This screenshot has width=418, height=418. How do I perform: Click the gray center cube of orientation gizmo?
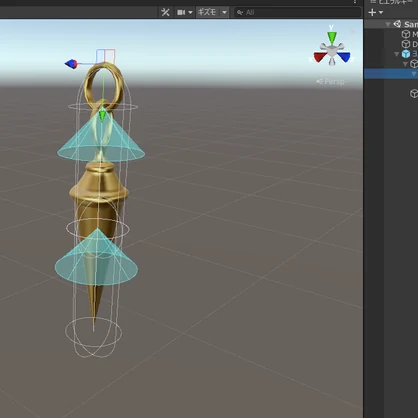(332, 51)
